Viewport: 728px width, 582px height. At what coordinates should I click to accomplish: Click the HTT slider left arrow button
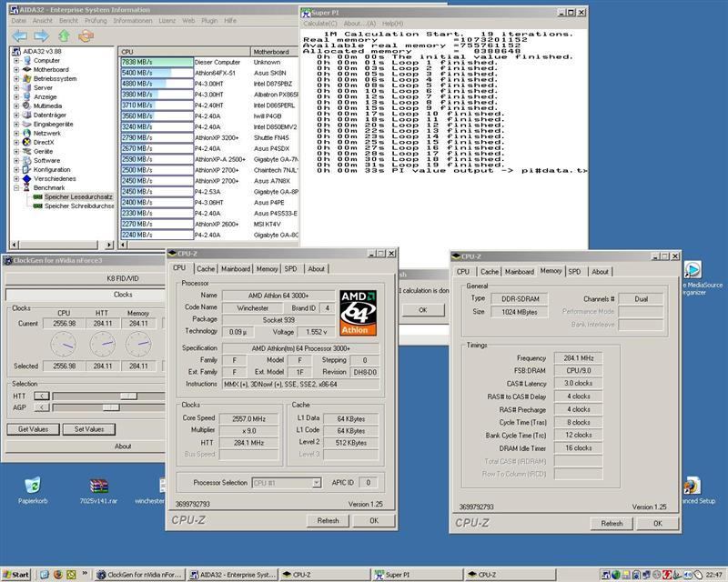click(42, 396)
